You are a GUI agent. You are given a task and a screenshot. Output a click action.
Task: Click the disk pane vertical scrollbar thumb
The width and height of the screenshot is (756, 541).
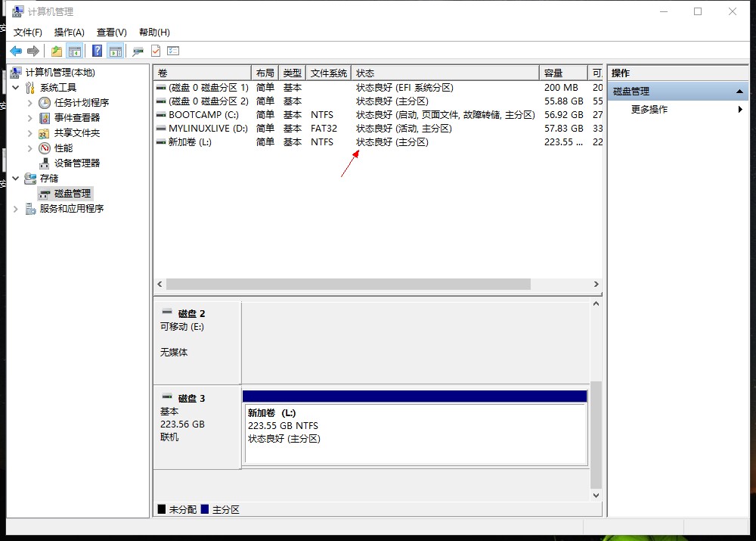(596, 435)
